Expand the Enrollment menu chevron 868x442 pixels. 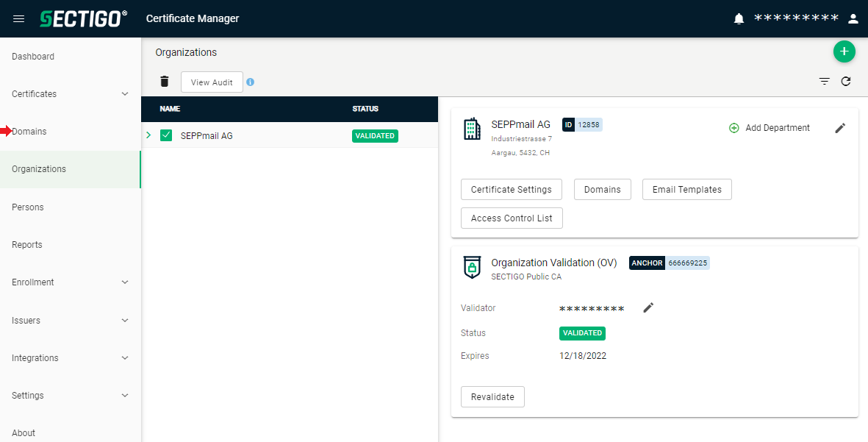125,282
